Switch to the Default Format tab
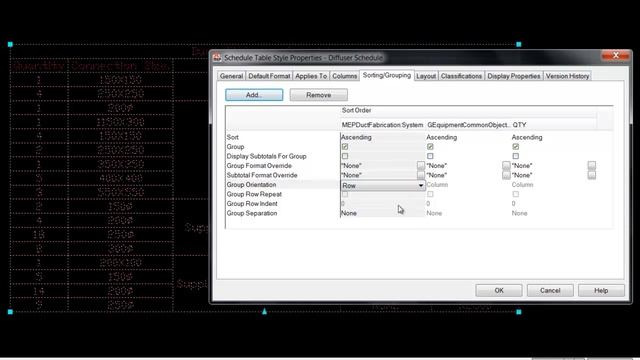This screenshot has width=640, height=360. (x=269, y=76)
